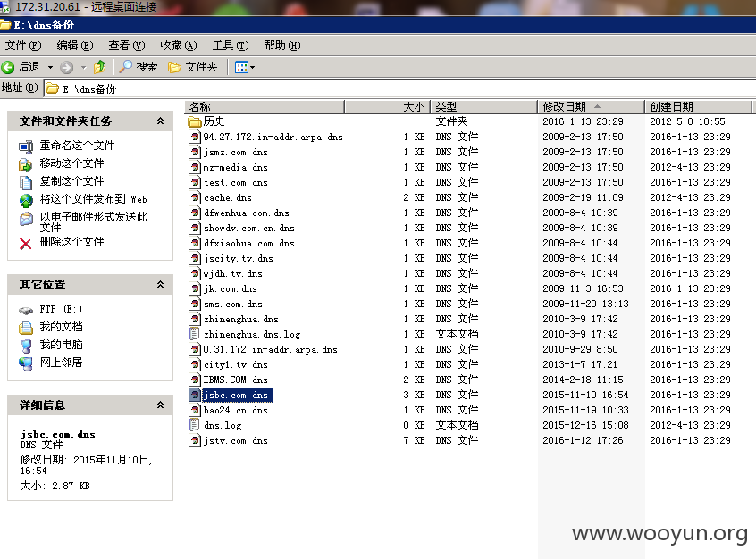The width and height of the screenshot is (756, 559).
Task: Open the 查看(V) menu
Action: pos(126,46)
